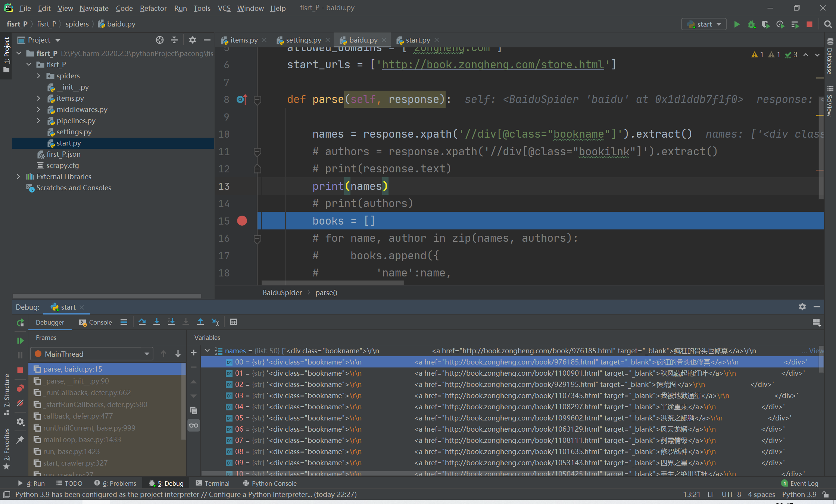Select the _parse, __init__.py:90 frame
Image resolution: width=836 pixels, height=504 pixels.
click(105, 381)
